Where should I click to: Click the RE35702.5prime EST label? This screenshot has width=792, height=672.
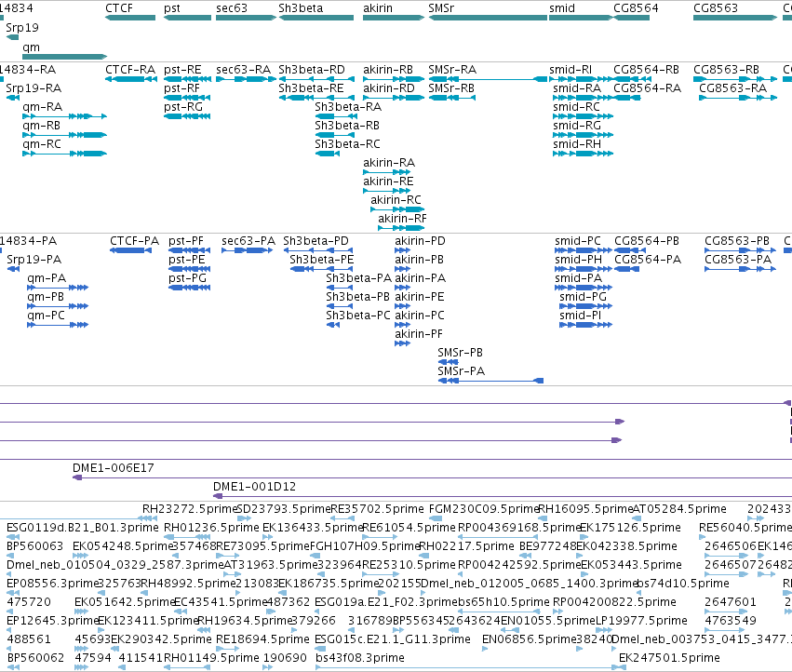pyautogui.click(x=377, y=509)
